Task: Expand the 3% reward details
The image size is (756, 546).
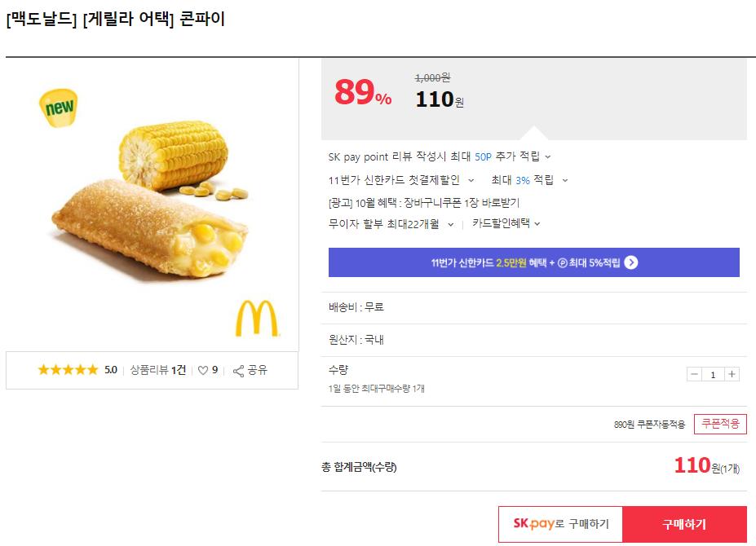Action: click(x=564, y=180)
